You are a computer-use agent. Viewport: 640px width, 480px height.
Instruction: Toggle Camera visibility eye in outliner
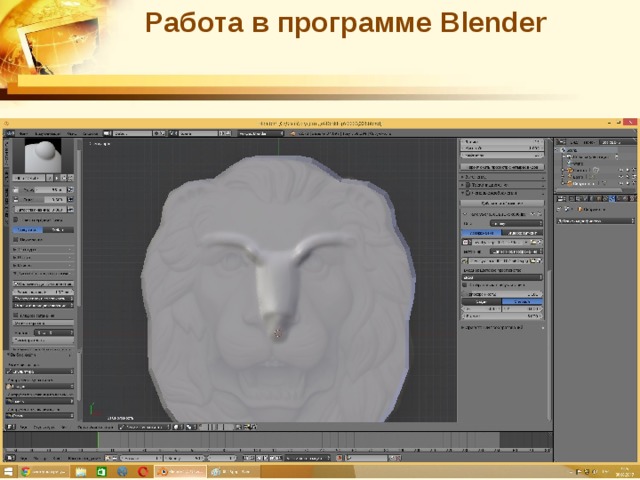pyautogui.click(x=621, y=170)
